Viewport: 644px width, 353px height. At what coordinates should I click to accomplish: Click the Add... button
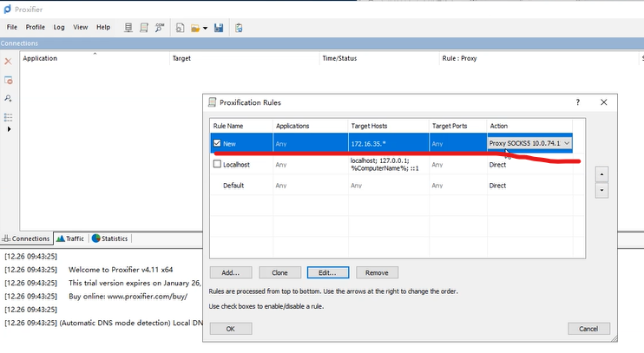tap(230, 272)
